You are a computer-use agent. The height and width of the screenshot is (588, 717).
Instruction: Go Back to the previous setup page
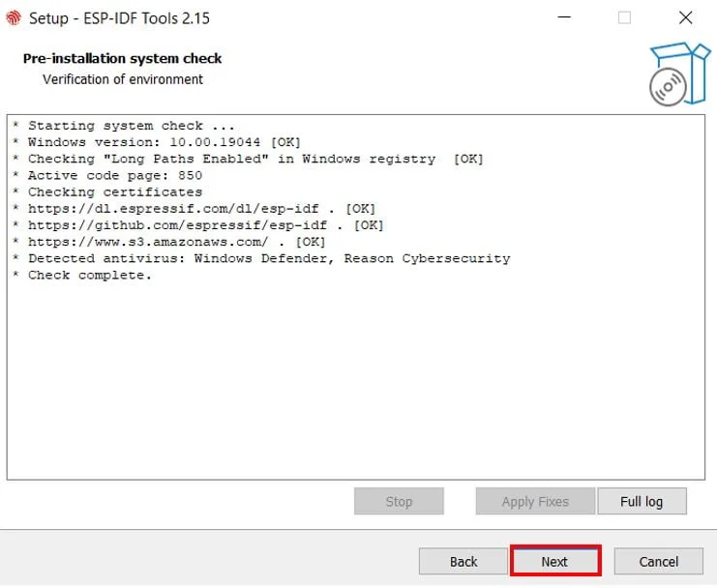tap(463, 561)
